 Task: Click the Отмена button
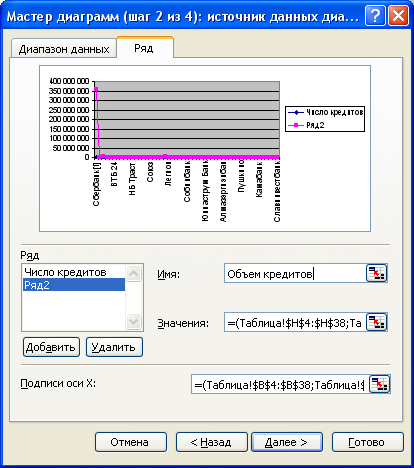click(x=131, y=442)
